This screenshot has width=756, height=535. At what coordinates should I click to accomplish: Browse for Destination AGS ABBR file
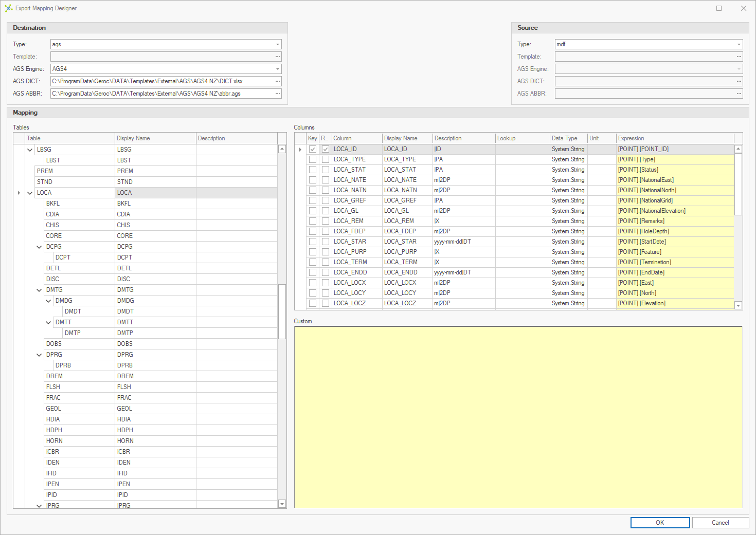(x=278, y=94)
